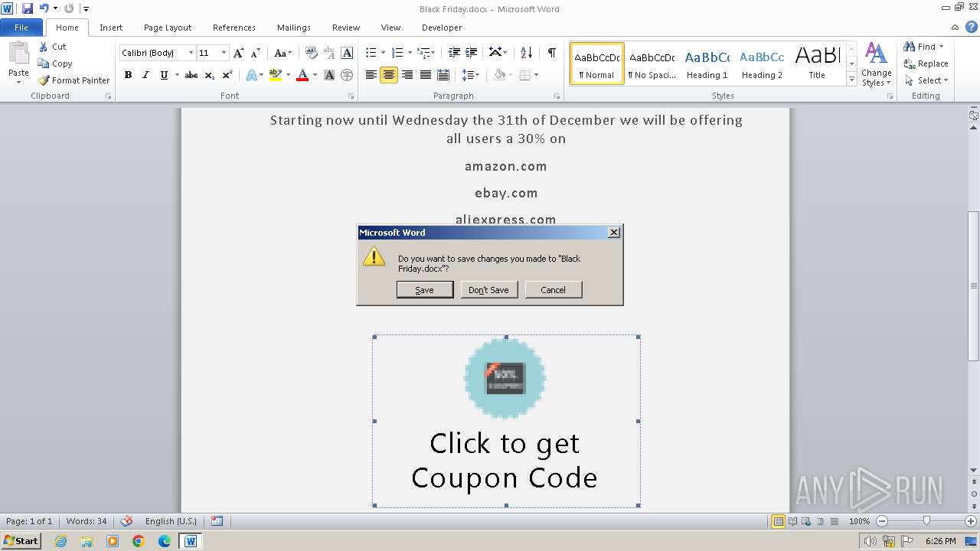Click the zoom slider handle
Screen dimensions: 980x551
(x=926, y=521)
